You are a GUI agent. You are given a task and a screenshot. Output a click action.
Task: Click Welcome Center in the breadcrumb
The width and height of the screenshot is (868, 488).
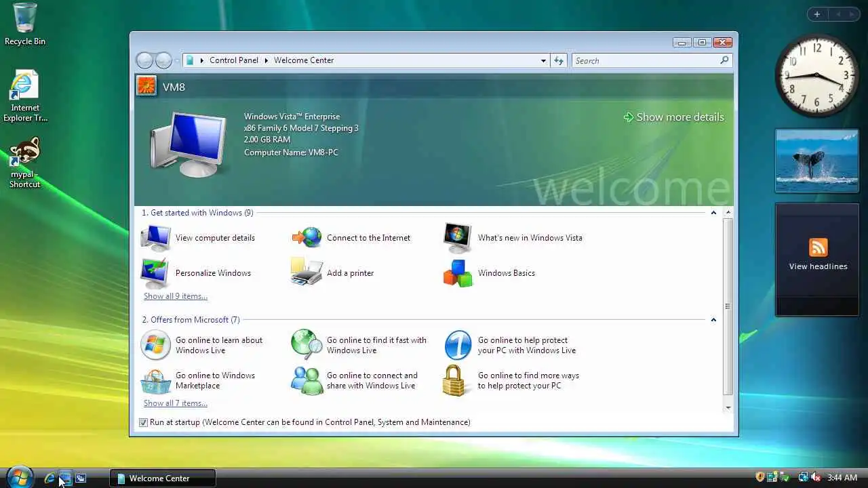304,60
